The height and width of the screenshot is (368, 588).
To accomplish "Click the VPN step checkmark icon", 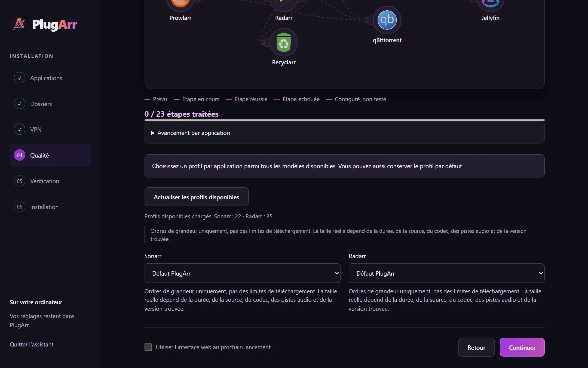I will [x=20, y=129].
